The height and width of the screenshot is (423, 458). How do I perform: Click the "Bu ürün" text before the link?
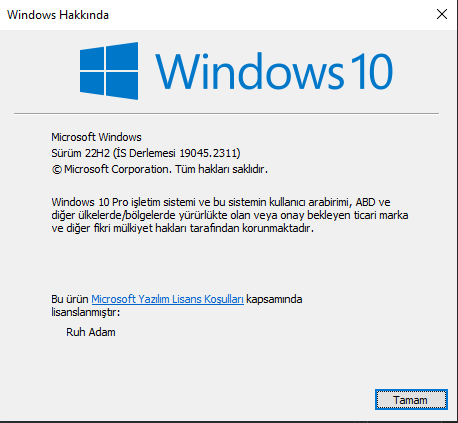tap(70, 299)
